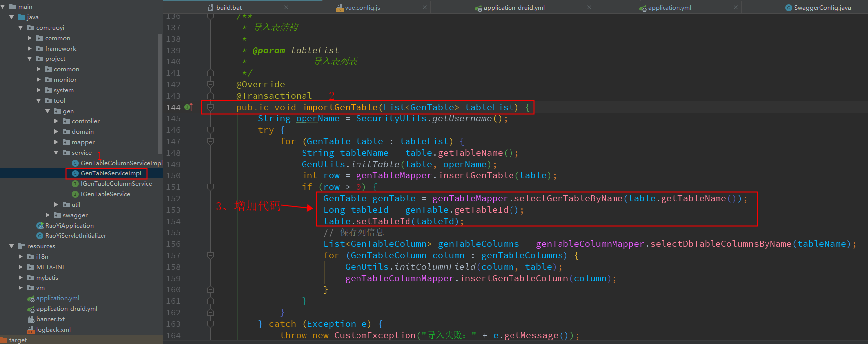Screen dimensions: 868x344
Task: Click the resources folder icon
Action: pyautogui.click(x=22, y=246)
